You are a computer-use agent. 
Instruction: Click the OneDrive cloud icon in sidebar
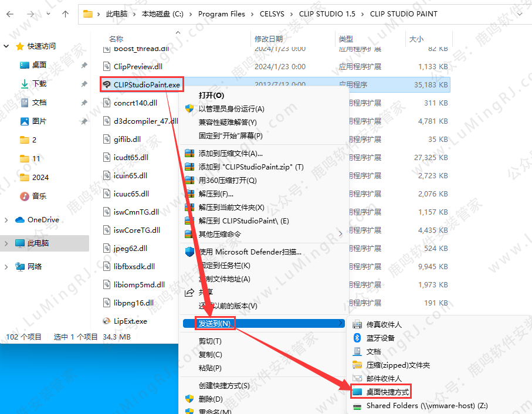tap(19, 220)
